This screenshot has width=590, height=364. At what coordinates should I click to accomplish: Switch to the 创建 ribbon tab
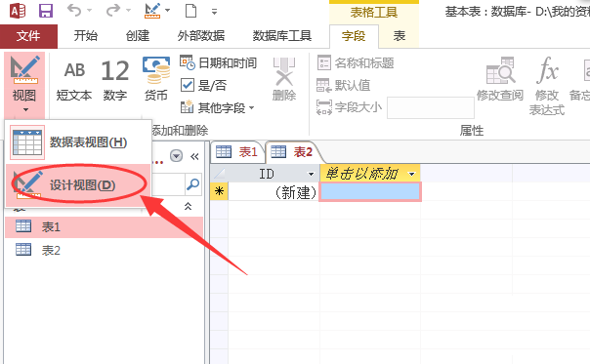[x=138, y=36]
